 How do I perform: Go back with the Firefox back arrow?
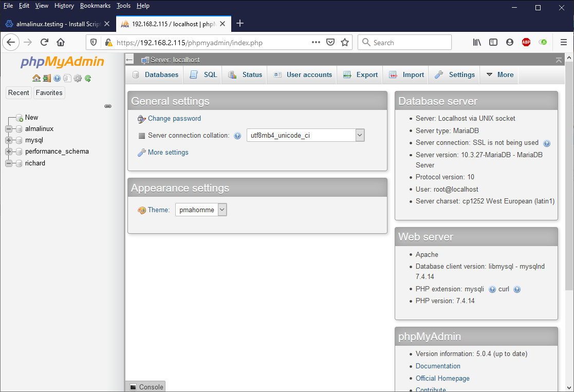11,43
